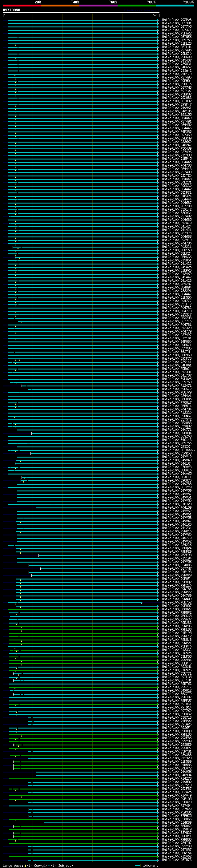Select the UniRef100_C0PAQ4 label
Viewport: 197px width, 868px height.
pyautogui.click(x=177, y=433)
